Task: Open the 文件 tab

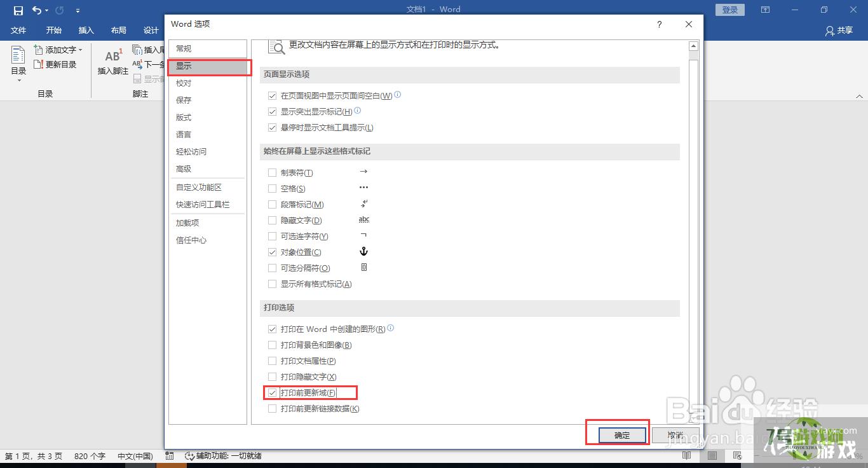Action: 19,30
